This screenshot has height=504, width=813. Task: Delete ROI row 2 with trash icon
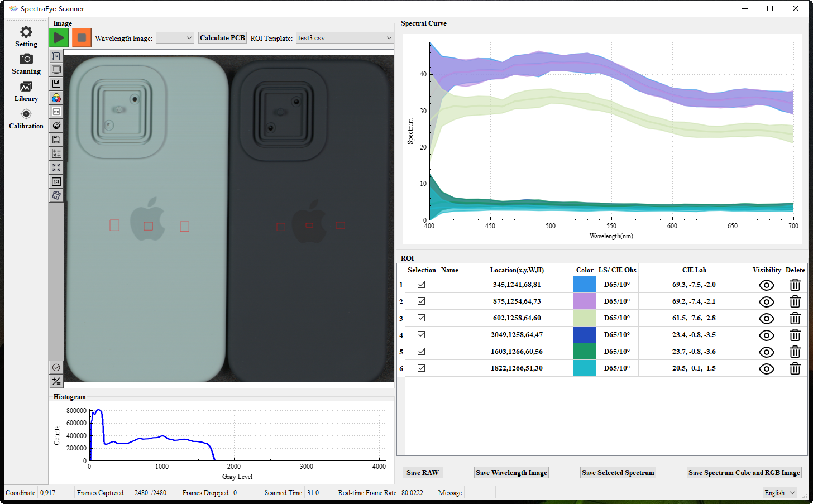[x=795, y=301]
